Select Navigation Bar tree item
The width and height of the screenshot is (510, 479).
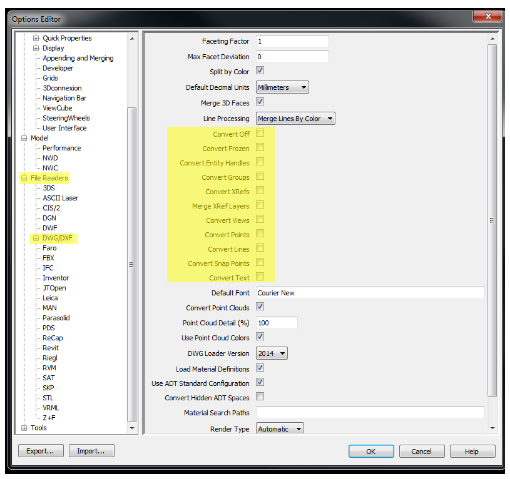coord(64,98)
